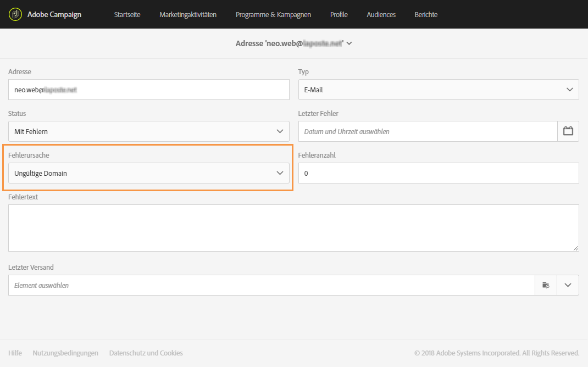Go to the Startseite menu

point(127,14)
